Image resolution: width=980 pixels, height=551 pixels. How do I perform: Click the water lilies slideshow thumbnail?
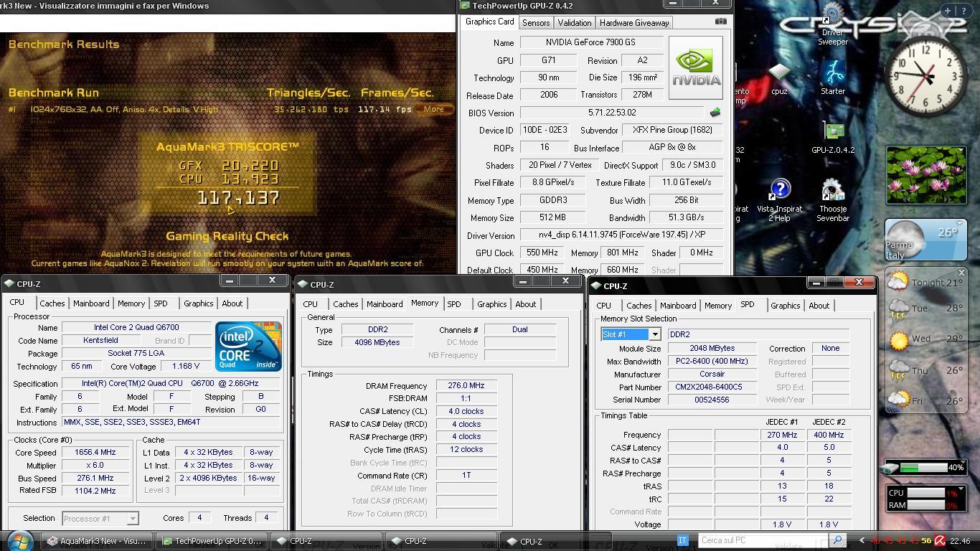coord(925,176)
